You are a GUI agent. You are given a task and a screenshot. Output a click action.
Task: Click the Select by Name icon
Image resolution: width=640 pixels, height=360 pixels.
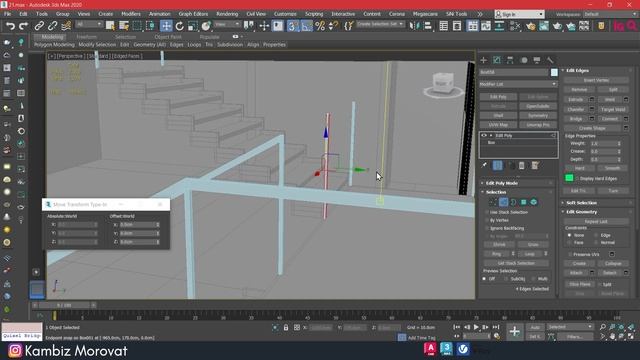(x=124, y=26)
